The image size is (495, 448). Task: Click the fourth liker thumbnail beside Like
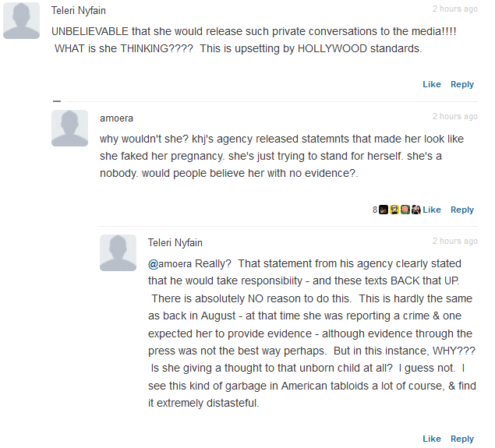point(415,210)
